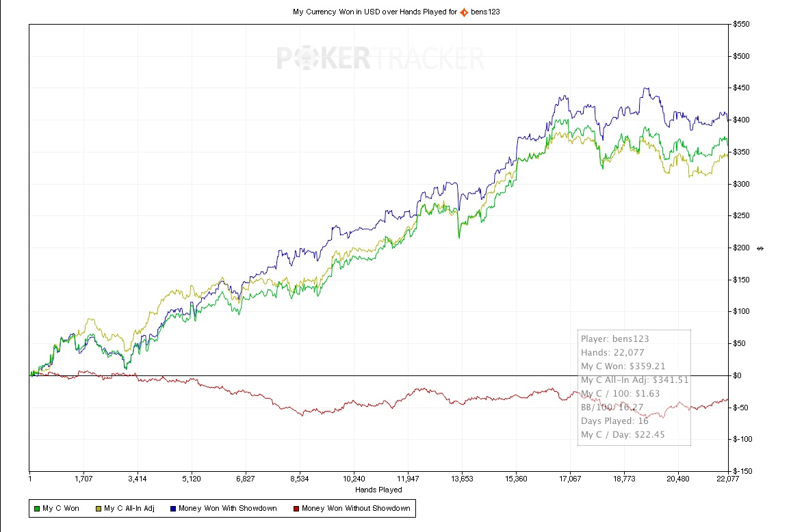Select the My C Won legend label
The height and width of the screenshot is (532, 791).
tap(61, 508)
